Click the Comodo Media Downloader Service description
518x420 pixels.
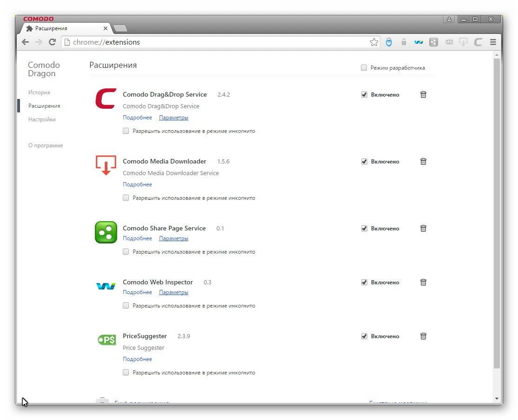click(x=171, y=173)
